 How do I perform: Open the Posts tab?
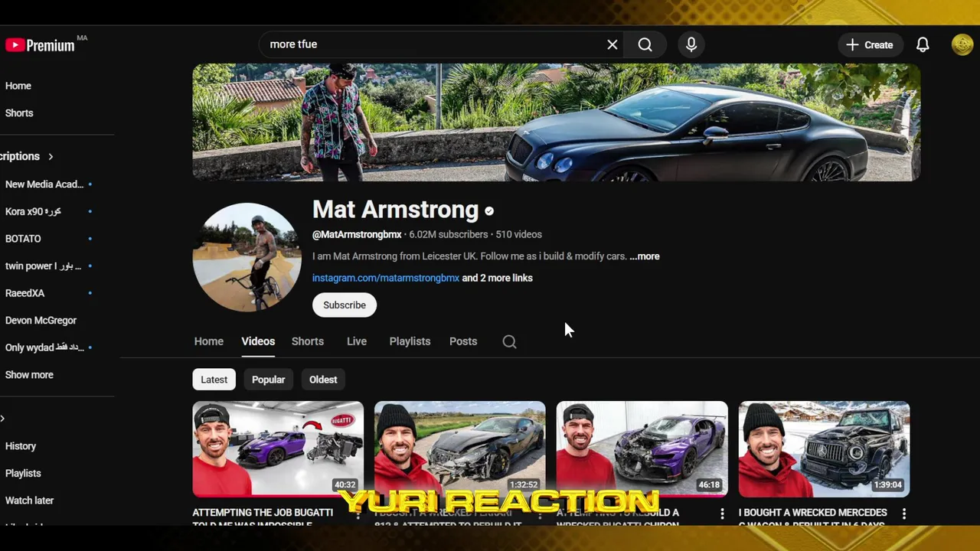[x=463, y=341]
